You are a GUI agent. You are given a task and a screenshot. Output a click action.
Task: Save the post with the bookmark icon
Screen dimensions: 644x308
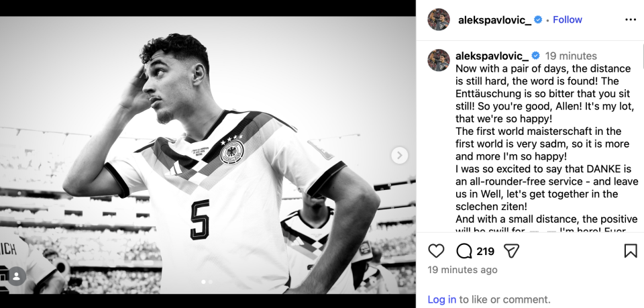631,251
